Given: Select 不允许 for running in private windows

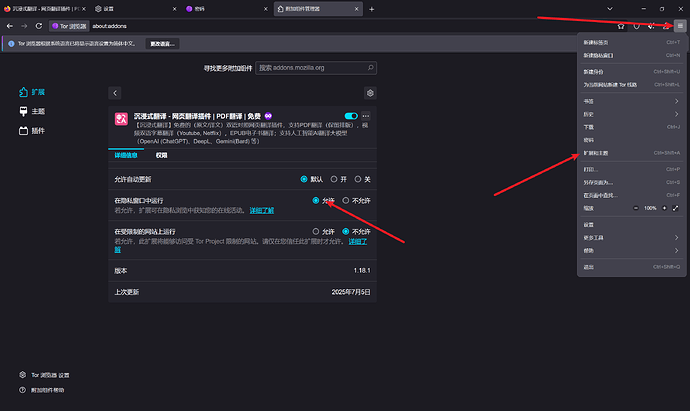Looking at the screenshot, I should pyautogui.click(x=346, y=200).
